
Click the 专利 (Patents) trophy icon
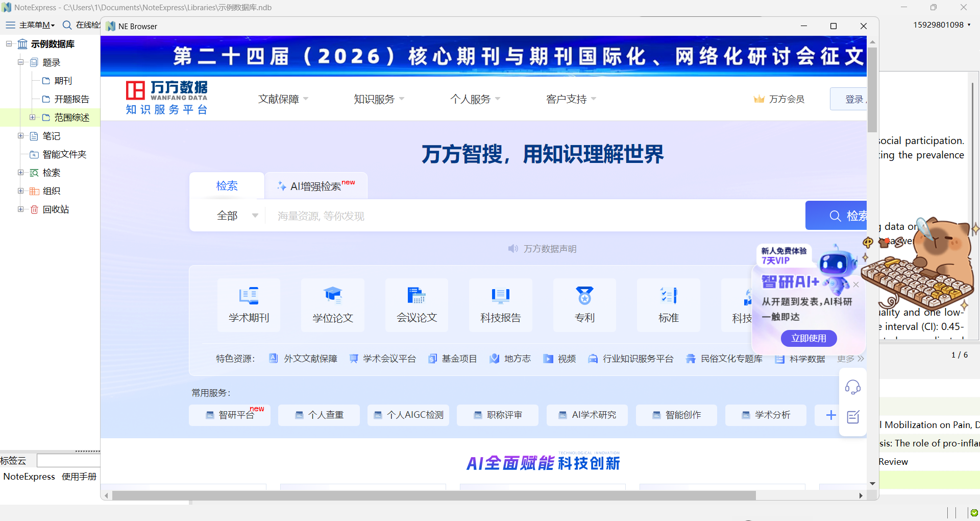coord(584,304)
